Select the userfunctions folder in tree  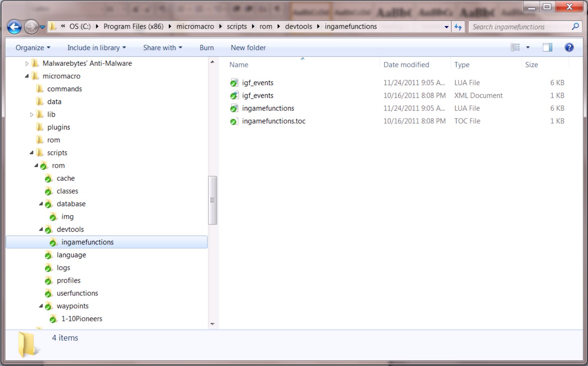click(77, 293)
